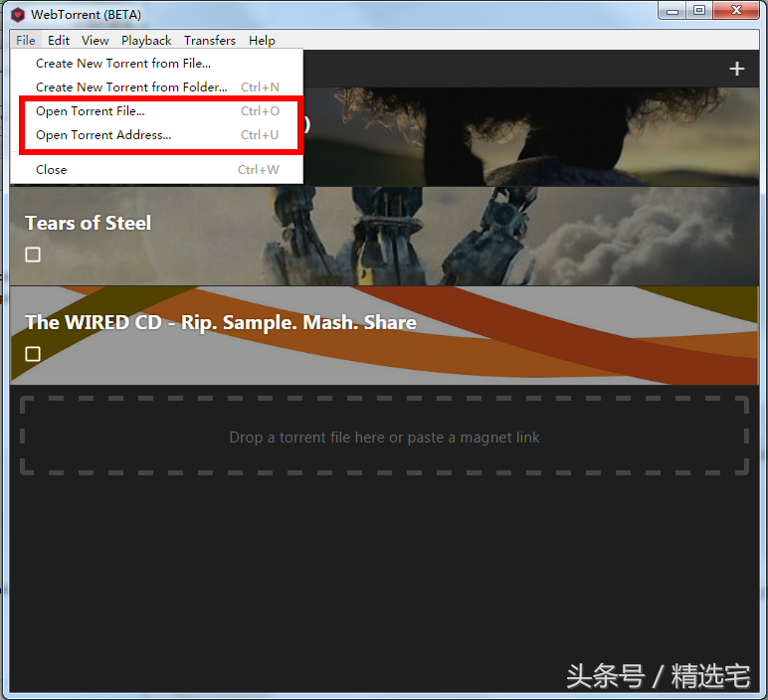Viewport: 768px width, 700px height.
Task: Minimize the WebTorrent window
Action: coord(672,11)
